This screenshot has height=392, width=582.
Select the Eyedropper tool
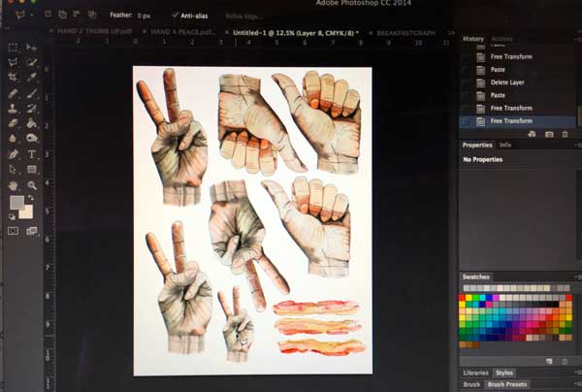(32, 78)
